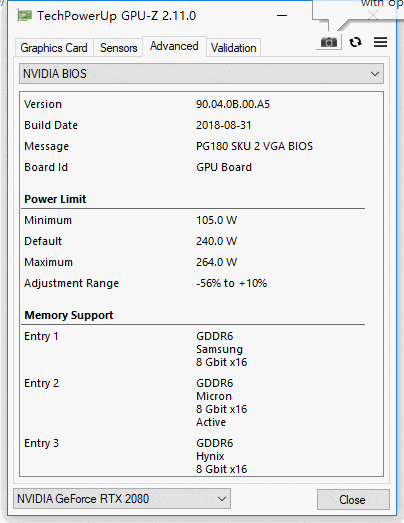Open the hamburger menu icon
This screenshot has height=523, width=404.
click(x=380, y=42)
